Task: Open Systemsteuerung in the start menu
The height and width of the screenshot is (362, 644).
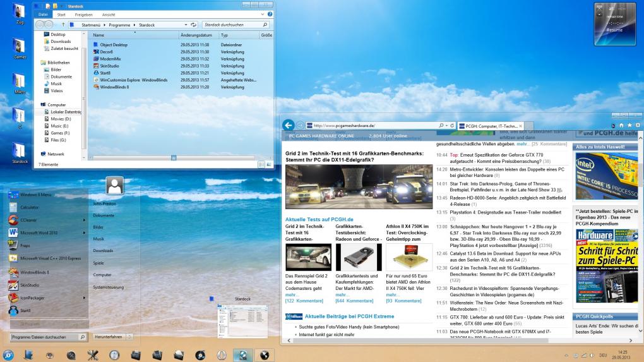Action: [109, 287]
